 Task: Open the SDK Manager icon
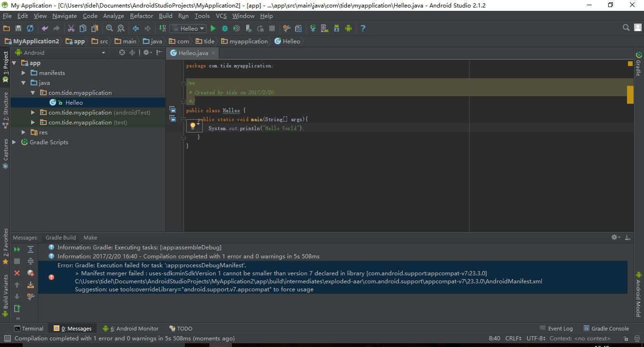(337, 28)
